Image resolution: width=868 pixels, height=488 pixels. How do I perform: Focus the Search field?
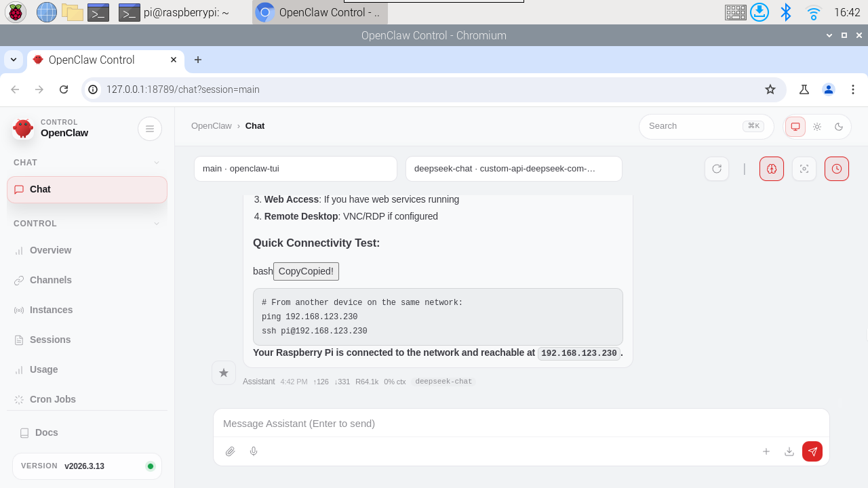click(x=706, y=126)
